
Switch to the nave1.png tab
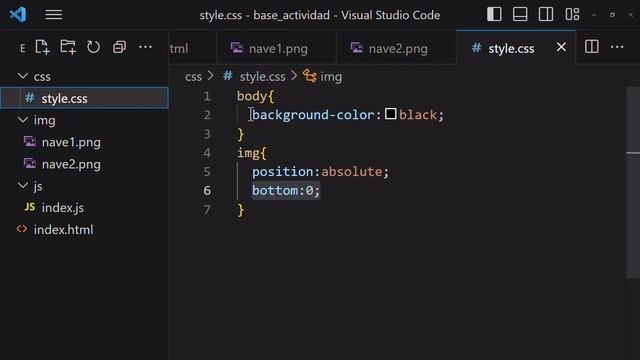pos(276,48)
